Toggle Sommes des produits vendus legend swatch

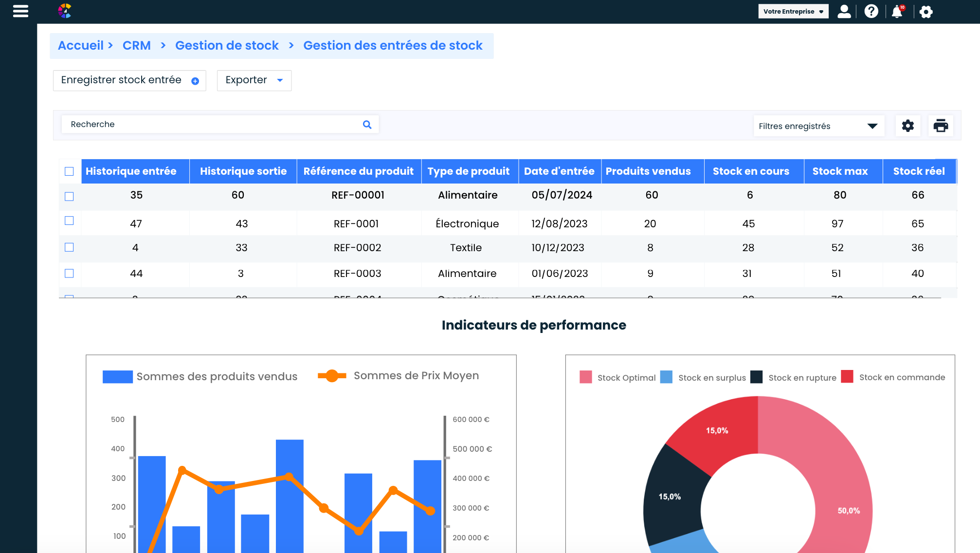point(118,377)
